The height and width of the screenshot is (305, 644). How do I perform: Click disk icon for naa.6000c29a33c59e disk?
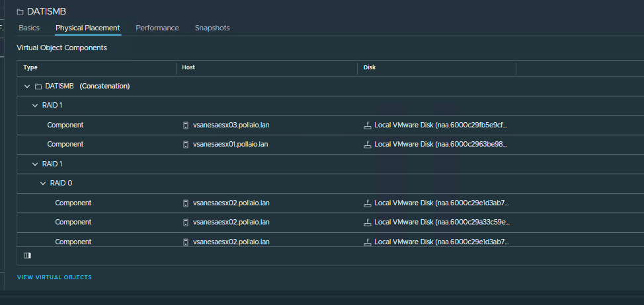pos(368,222)
